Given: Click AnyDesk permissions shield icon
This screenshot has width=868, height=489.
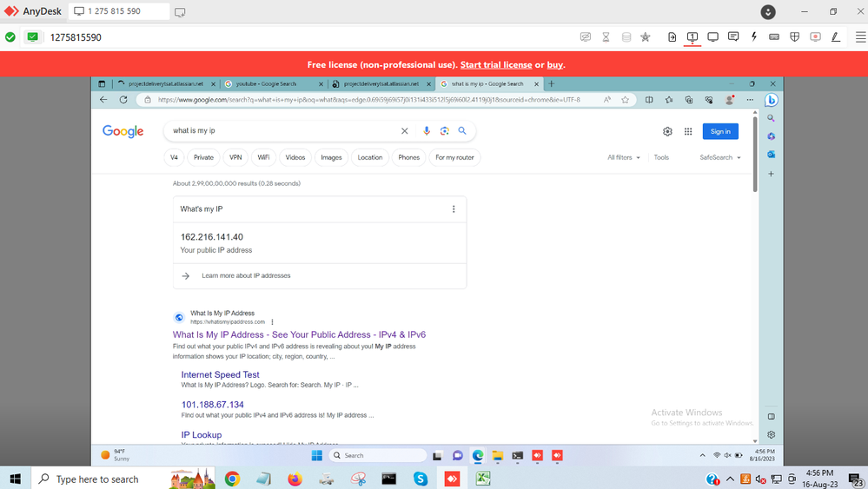Looking at the screenshot, I should pos(794,37).
